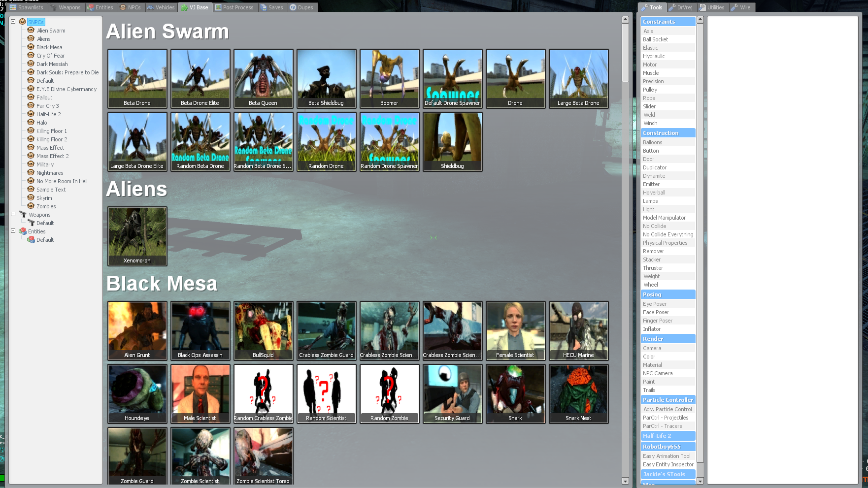This screenshot has width=868, height=488.
Task: Click the Houndeye spawn icon
Action: tap(137, 394)
